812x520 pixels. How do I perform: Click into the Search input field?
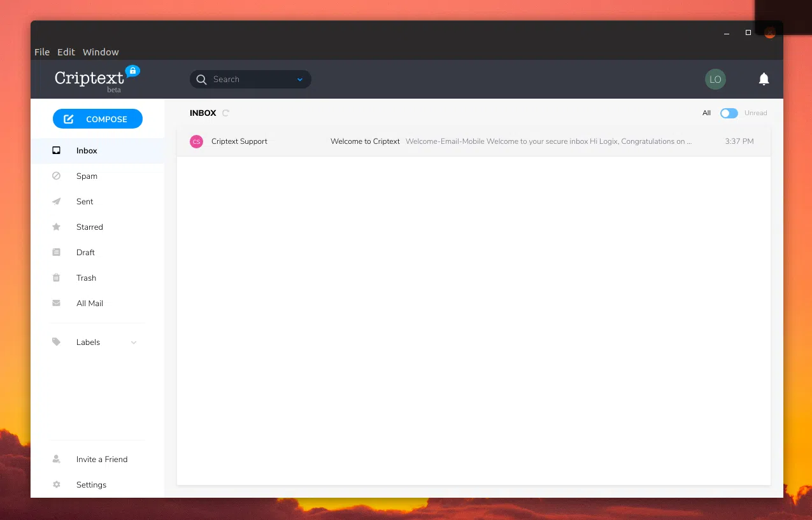pyautogui.click(x=252, y=80)
